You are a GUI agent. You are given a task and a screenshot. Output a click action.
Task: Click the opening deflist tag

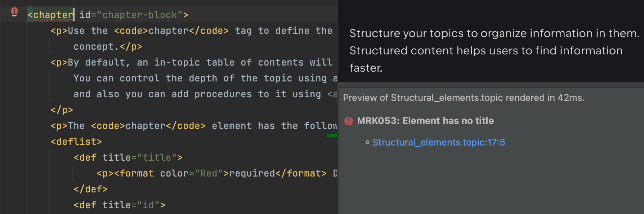coord(76,142)
